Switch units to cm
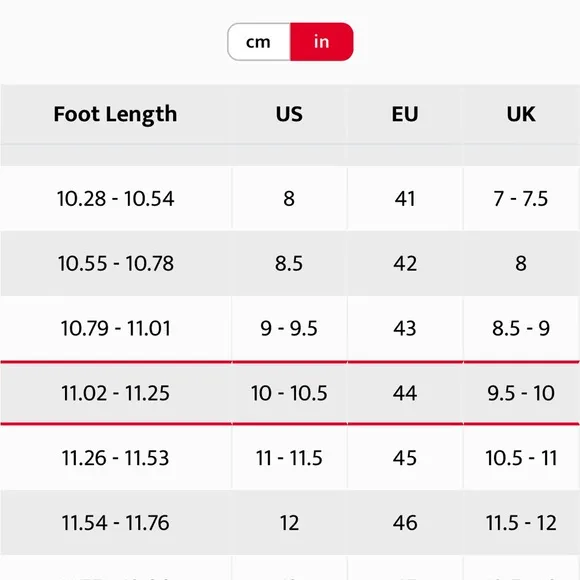Screen dimensions: 580x580 point(259,42)
